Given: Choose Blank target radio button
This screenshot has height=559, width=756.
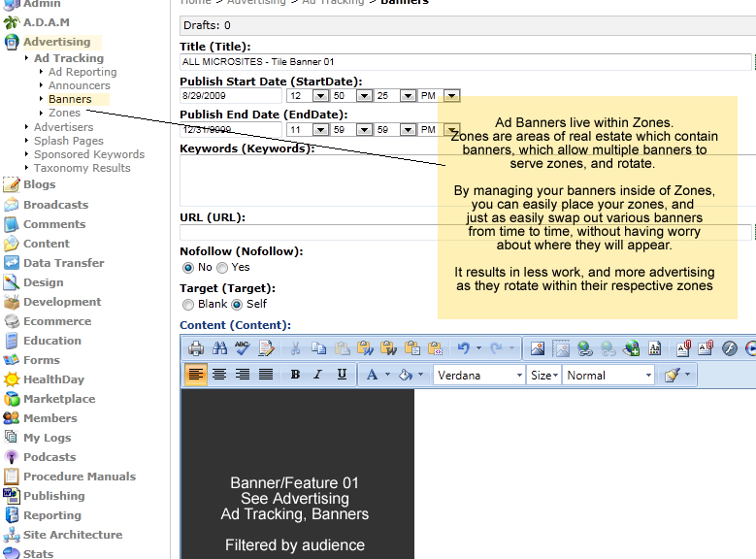Looking at the screenshot, I should click(x=188, y=304).
